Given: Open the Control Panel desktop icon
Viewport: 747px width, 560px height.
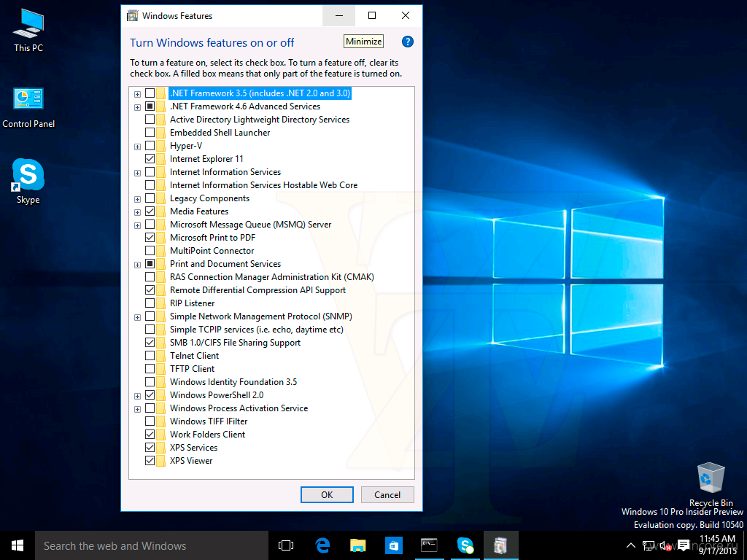Looking at the screenshot, I should pyautogui.click(x=28, y=108).
